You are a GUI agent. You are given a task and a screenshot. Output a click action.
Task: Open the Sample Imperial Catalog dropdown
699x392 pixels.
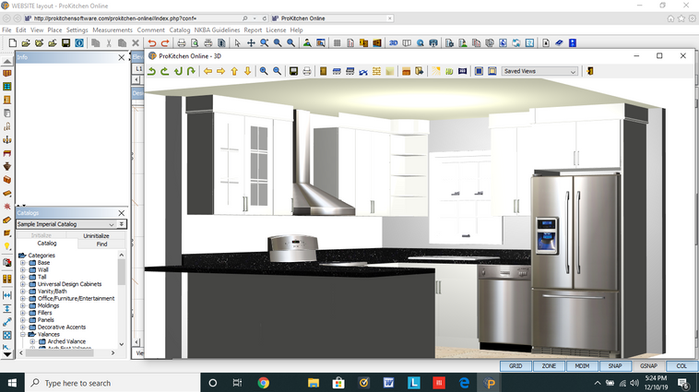coord(67,224)
